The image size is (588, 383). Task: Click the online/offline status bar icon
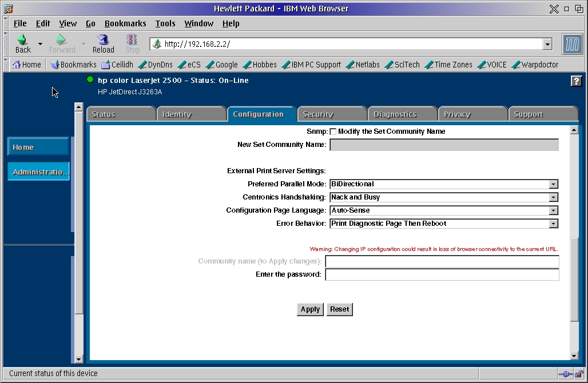tap(565, 374)
